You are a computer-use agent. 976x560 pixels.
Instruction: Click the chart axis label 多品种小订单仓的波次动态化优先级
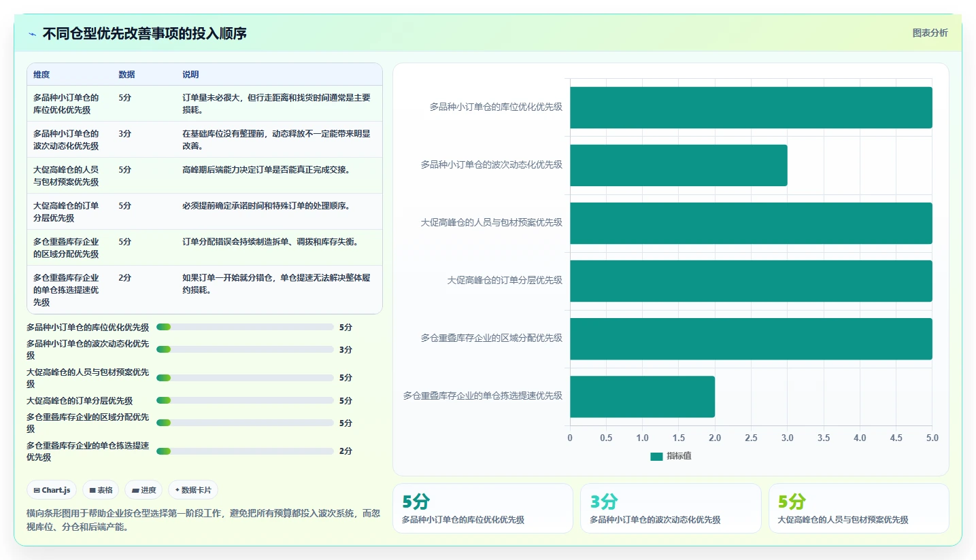(x=492, y=165)
